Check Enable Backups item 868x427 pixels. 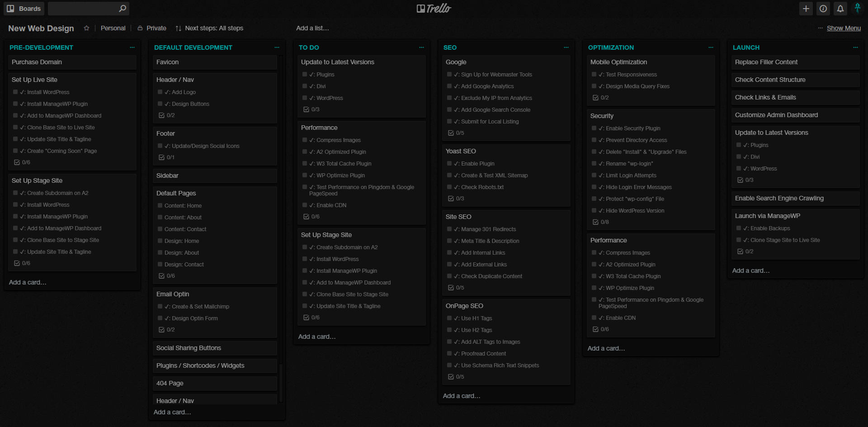(739, 228)
